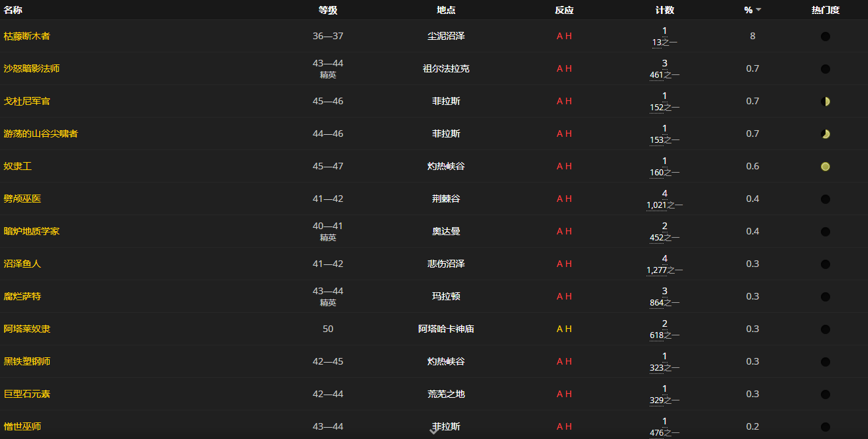Click full yellow popularity icon for 奴隶工
Image resolution: width=868 pixels, height=439 pixels.
coord(826,167)
